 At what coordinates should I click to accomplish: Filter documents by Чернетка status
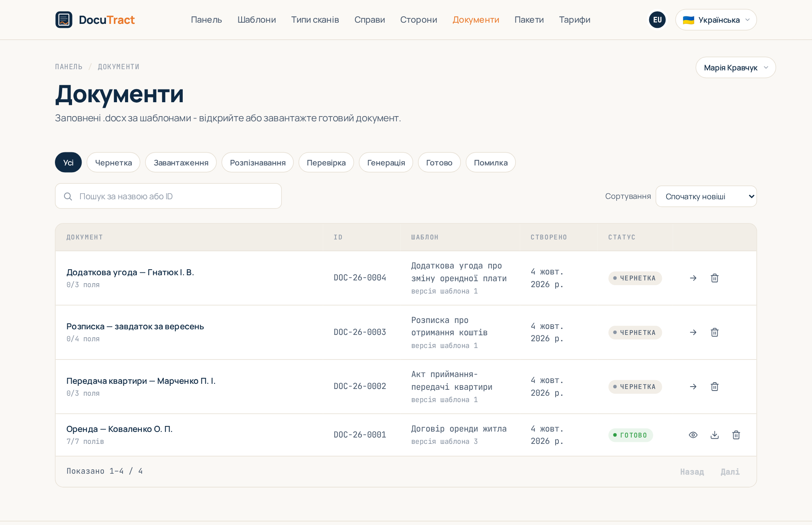113,162
